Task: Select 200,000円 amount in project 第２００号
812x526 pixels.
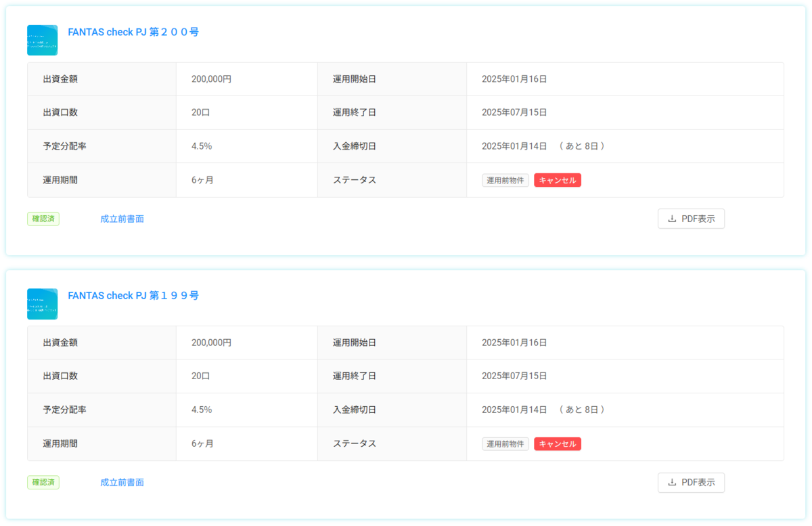Action: 212,79
